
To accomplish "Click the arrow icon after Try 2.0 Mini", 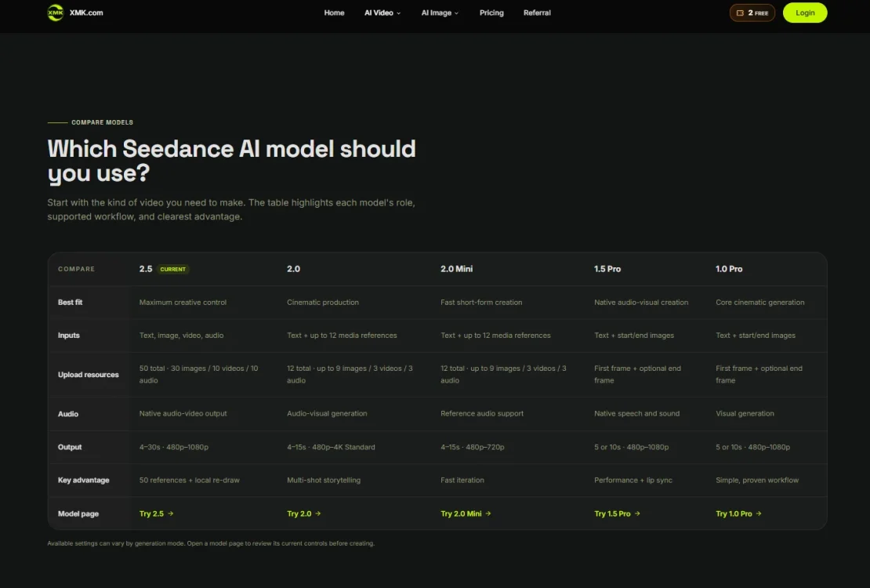I will coord(488,514).
